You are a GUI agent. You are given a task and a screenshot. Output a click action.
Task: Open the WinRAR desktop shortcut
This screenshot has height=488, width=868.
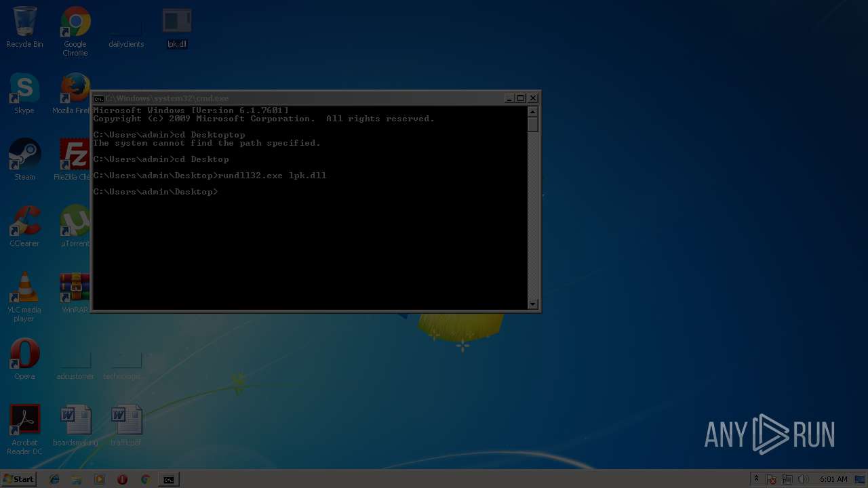pos(75,293)
